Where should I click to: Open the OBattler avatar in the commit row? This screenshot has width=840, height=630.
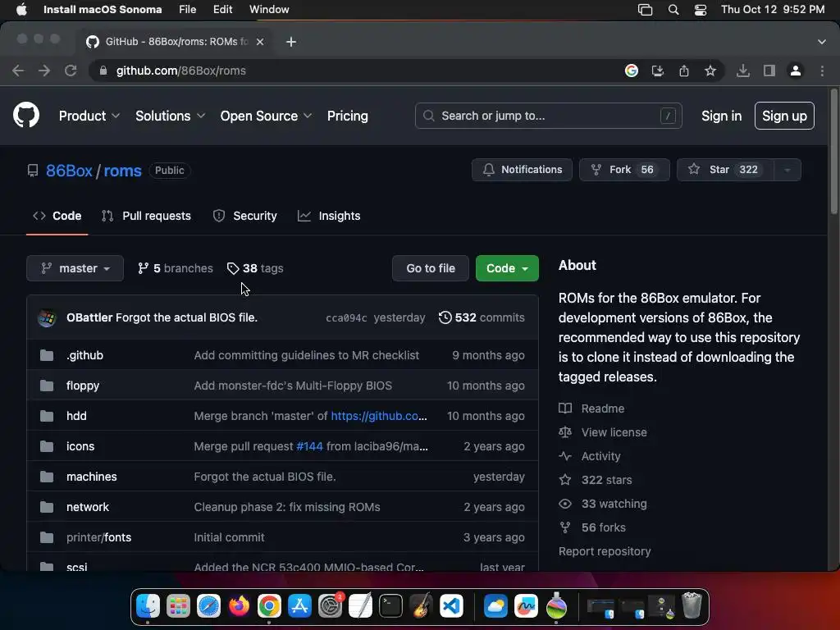(x=47, y=317)
